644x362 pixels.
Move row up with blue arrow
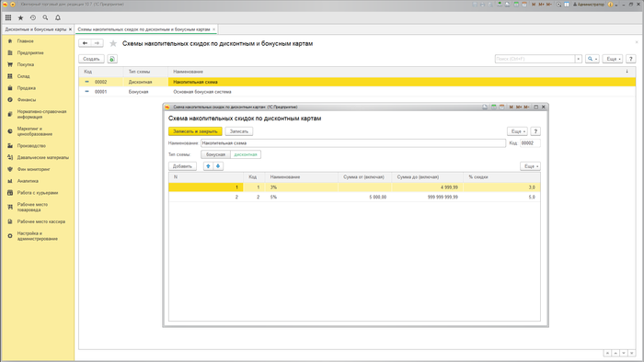[x=208, y=166]
